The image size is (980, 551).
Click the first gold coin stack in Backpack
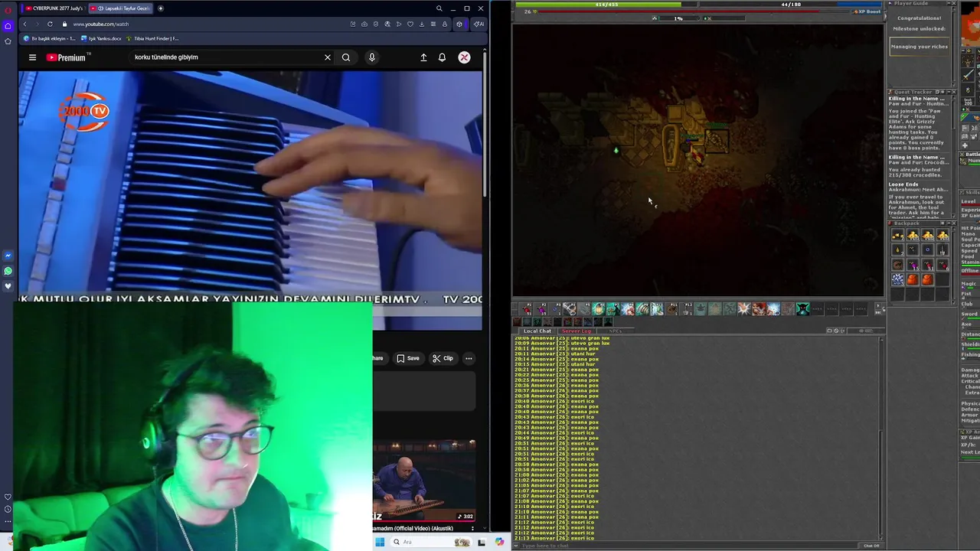coord(897,236)
